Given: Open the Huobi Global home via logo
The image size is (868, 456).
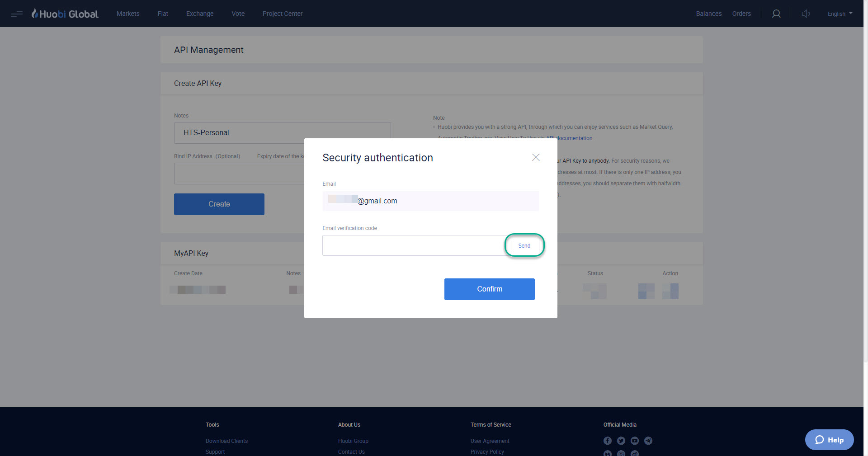Looking at the screenshot, I should pos(65,13).
